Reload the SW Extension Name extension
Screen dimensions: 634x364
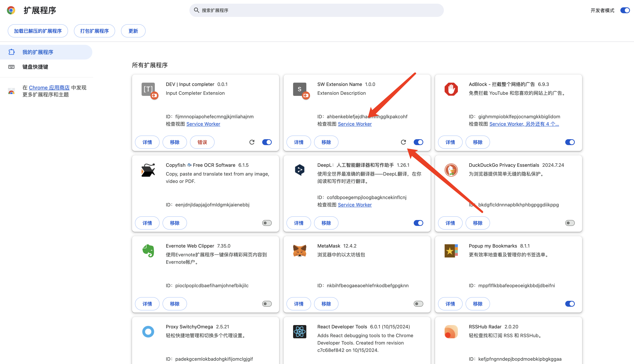(x=403, y=142)
